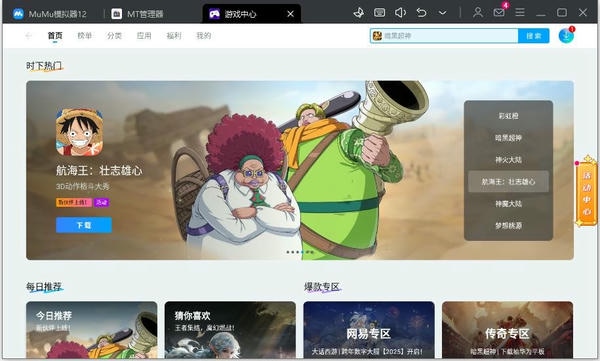
Task: Select 暗黑超神 in banner list
Action: (x=508, y=138)
